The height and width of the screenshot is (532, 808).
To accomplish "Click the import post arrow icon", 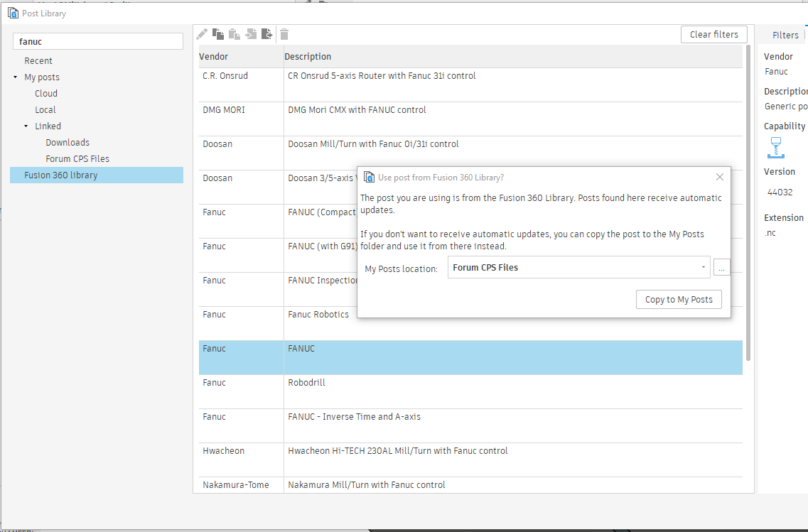I will pos(250,33).
